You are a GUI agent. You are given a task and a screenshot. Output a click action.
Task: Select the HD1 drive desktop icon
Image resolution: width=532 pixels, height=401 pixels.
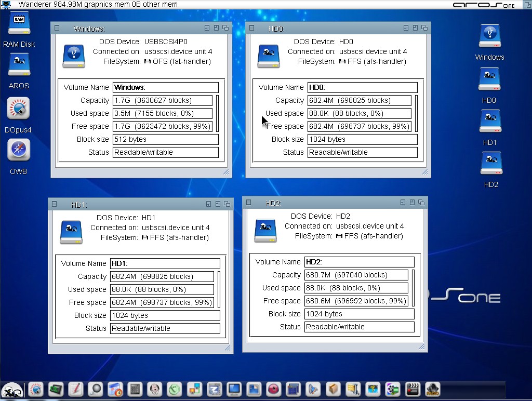click(489, 122)
